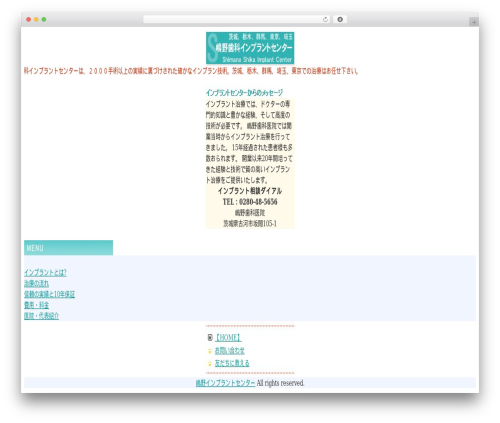Go to the 【HOME】 link
Viewport: 500px width, 423px height.
pyautogui.click(x=228, y=338)
